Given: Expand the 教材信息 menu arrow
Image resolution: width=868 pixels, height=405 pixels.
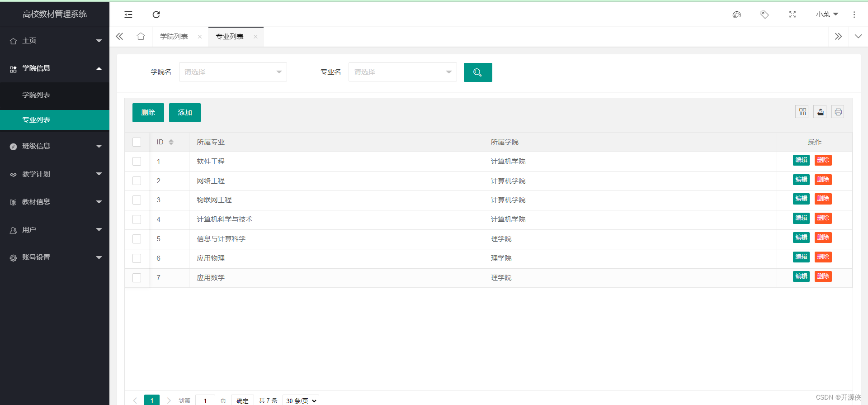Looking at the screenshot, I should (x=99, y=202).
